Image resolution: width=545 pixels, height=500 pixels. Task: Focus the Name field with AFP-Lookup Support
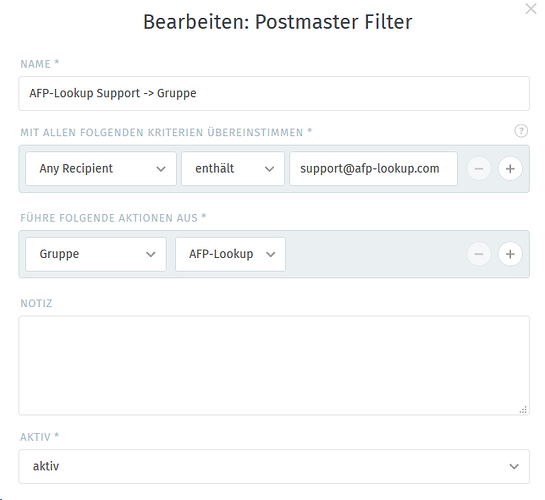pos(274,93)
